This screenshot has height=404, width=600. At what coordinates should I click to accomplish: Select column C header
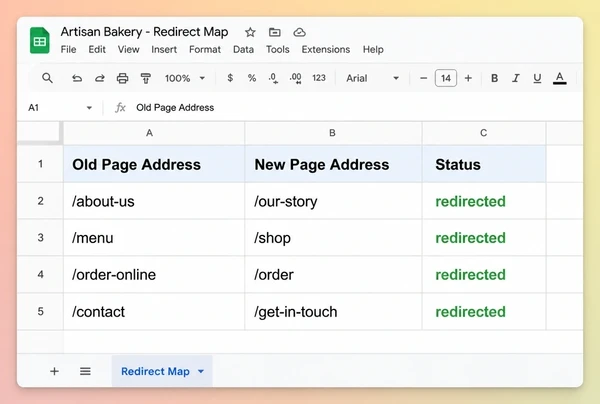[x=484, y=133]
